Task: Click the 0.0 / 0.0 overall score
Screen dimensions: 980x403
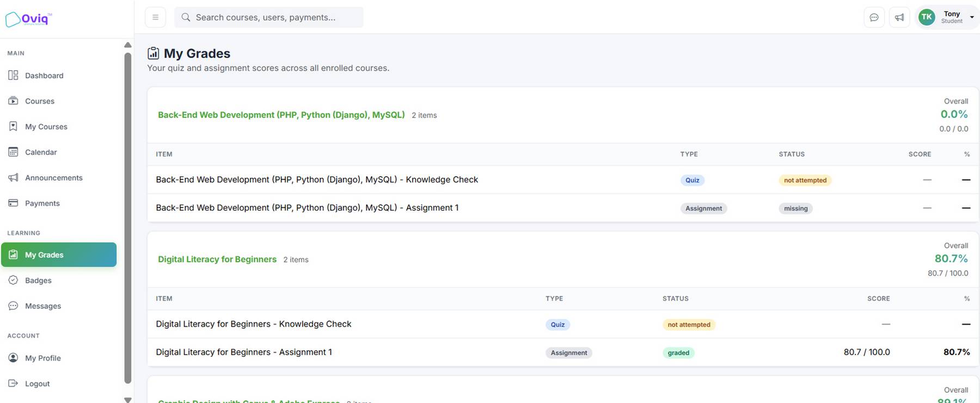Action: coord(953,129)
